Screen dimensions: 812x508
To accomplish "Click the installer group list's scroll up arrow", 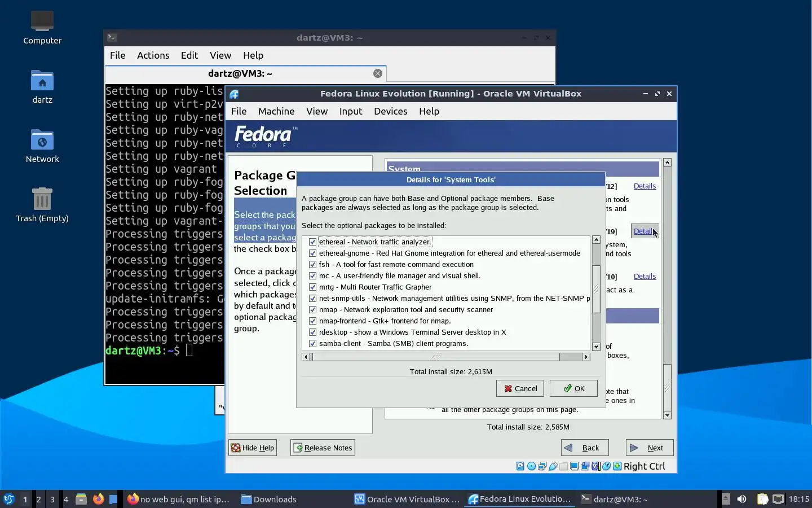I will (x=667, y=163).
